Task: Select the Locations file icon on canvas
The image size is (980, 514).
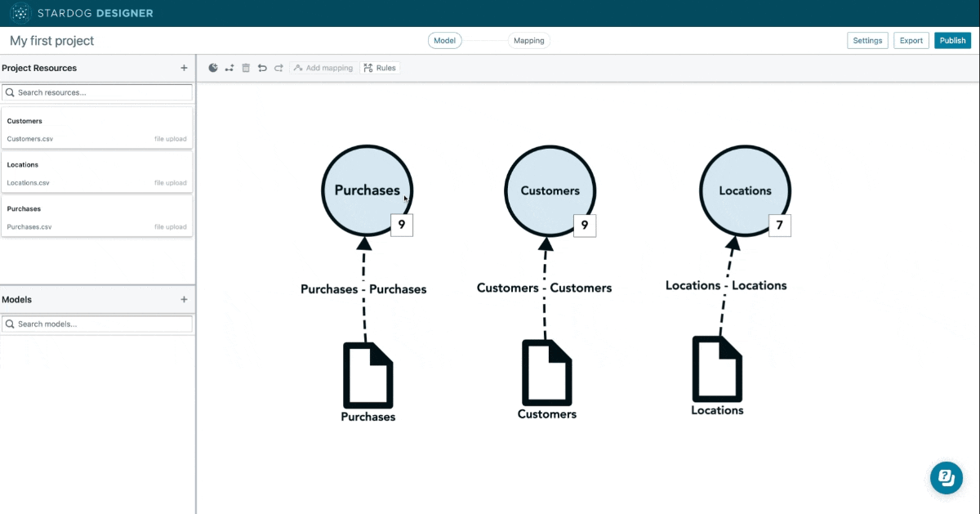Action: point(717,369)
